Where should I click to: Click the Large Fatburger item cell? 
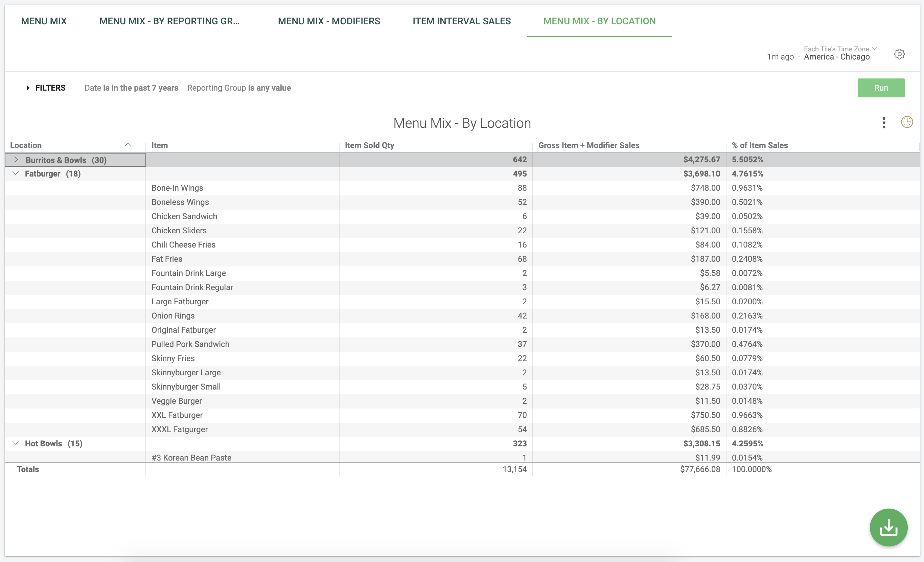180,301
